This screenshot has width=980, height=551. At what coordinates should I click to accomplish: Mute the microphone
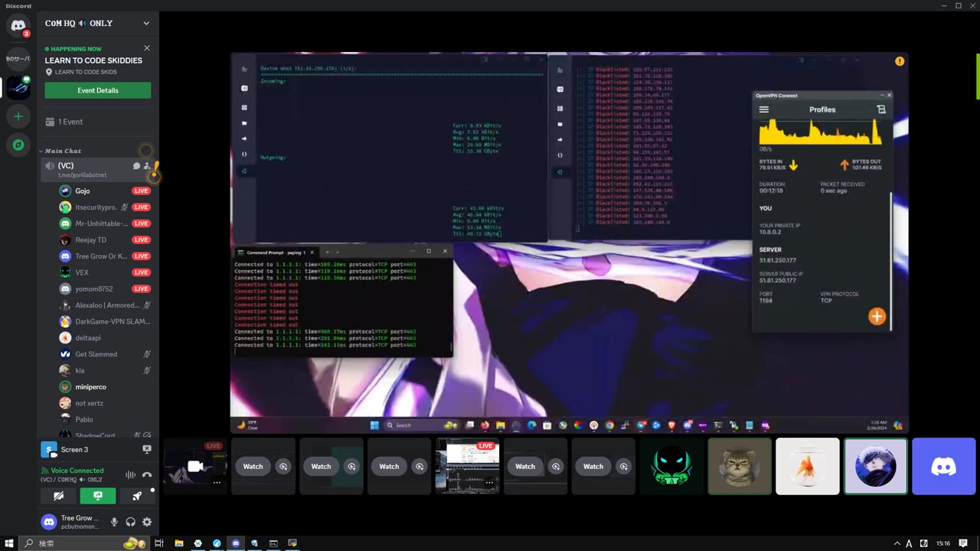point(115,522)
